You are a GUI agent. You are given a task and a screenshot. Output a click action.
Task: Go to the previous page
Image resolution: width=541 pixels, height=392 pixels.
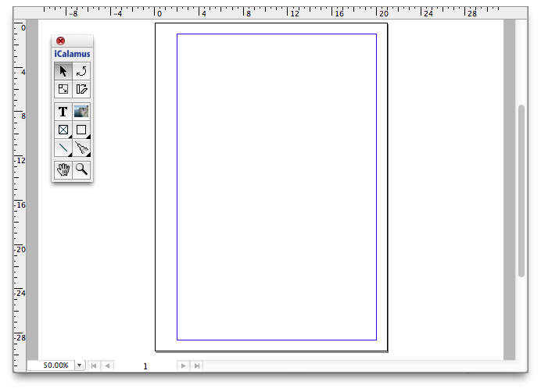107,365
